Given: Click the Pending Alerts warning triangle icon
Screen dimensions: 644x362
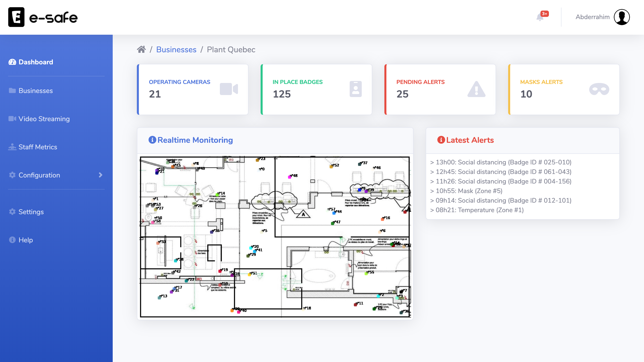Looking at the screenshot, I should coord(476,89).
